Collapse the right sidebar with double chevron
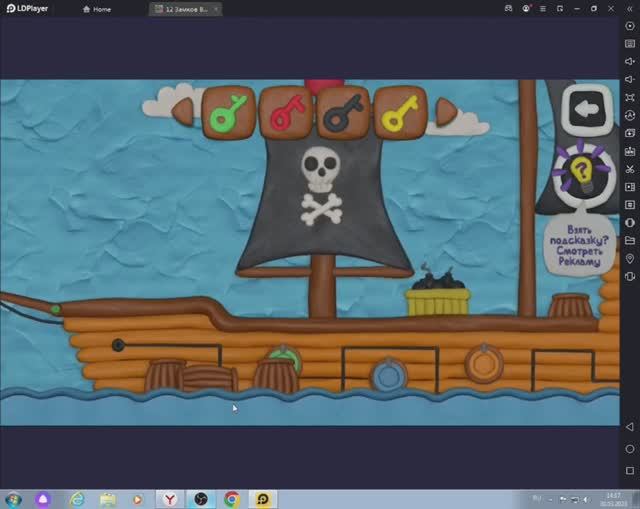Image resolution: width=640 pixels, height=509 pixels. coord(630,9)
